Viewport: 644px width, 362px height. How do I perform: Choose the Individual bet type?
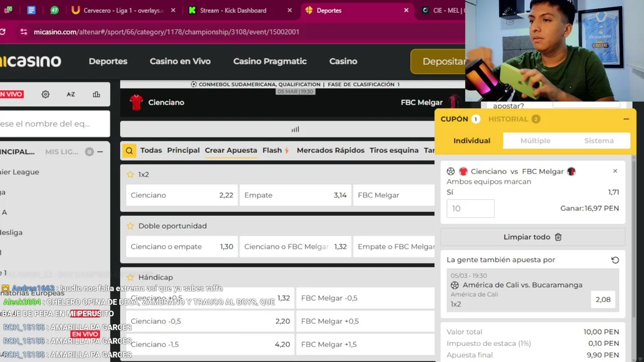click(472, 141)
